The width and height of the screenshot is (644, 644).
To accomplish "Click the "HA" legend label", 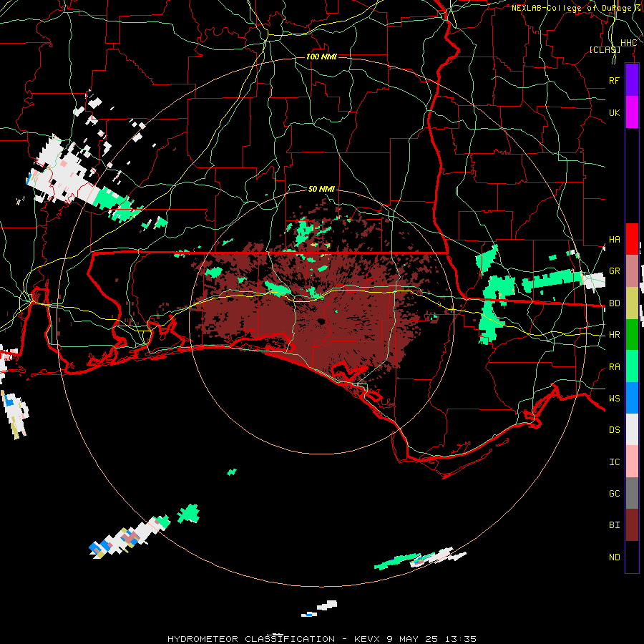I will click(x=614, y=239).
